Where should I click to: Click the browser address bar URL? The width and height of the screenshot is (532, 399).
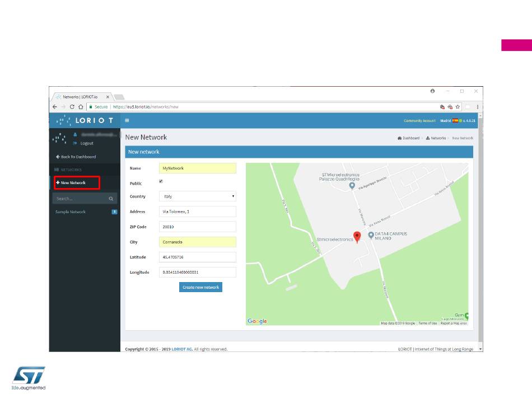point(146,107)
